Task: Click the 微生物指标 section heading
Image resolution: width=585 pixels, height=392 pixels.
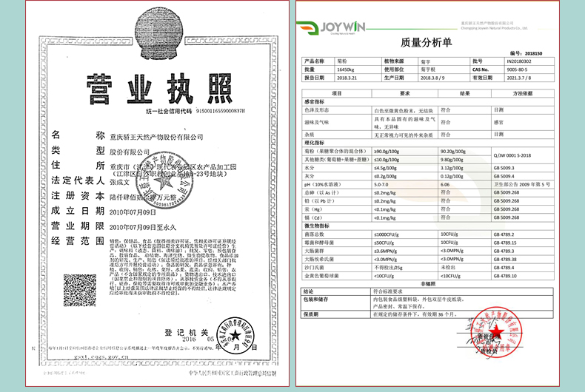Action: tap(317, 226)
